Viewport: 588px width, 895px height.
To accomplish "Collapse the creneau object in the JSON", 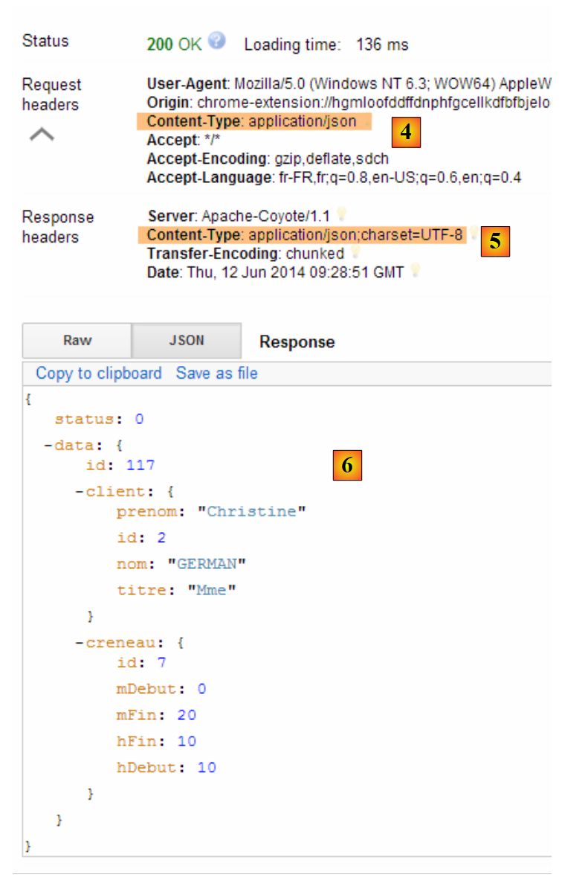I will click(80, 642).
